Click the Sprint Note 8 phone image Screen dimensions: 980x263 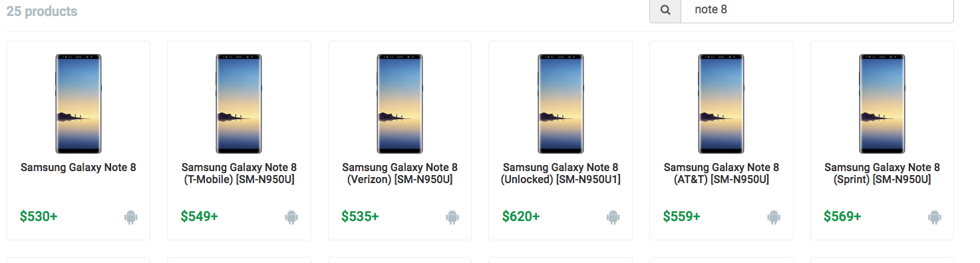point(882,103)
